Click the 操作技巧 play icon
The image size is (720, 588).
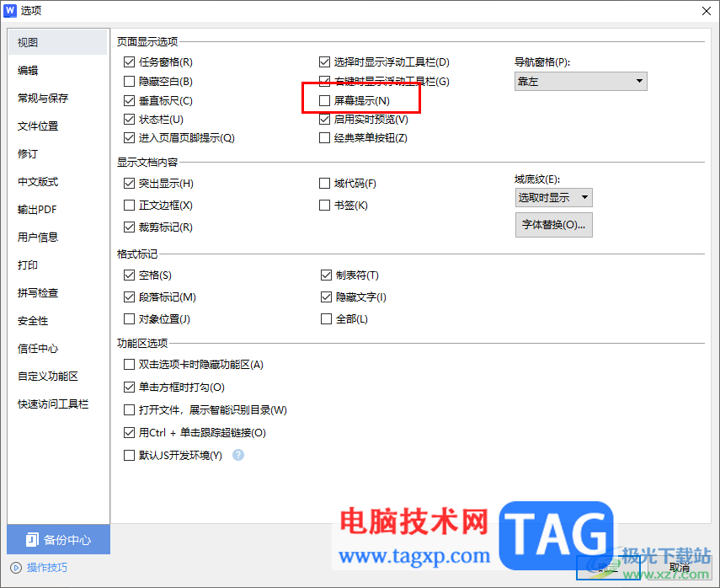16,568
